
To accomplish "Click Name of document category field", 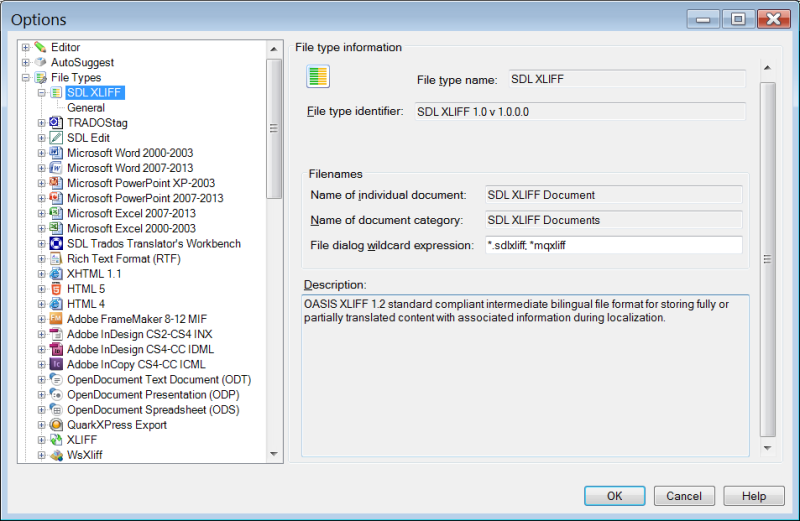I will pyautogui.click(x=614, y=220).
